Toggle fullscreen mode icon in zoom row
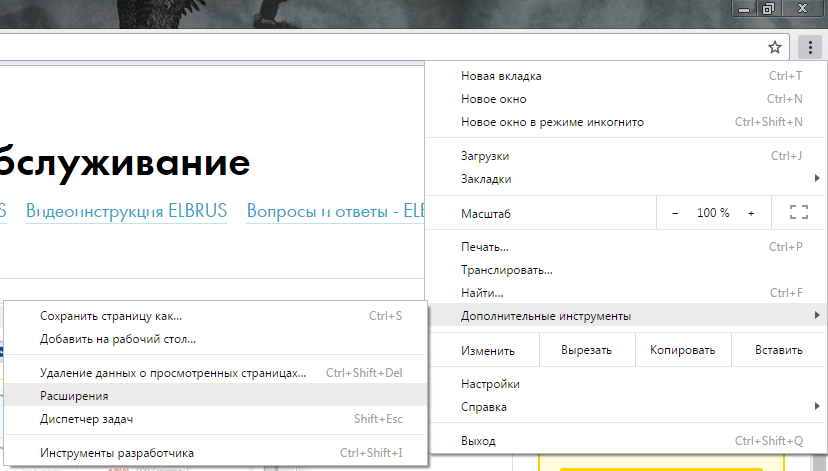Image resolution: width=828 pixels, height=471 pixels. click(798, 212)
